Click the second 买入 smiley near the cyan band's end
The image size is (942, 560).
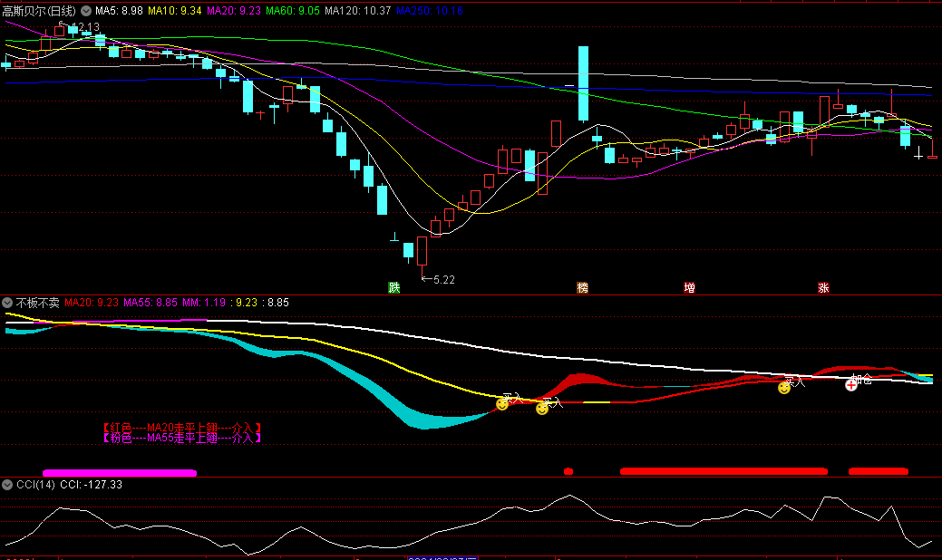pos(542,409)
